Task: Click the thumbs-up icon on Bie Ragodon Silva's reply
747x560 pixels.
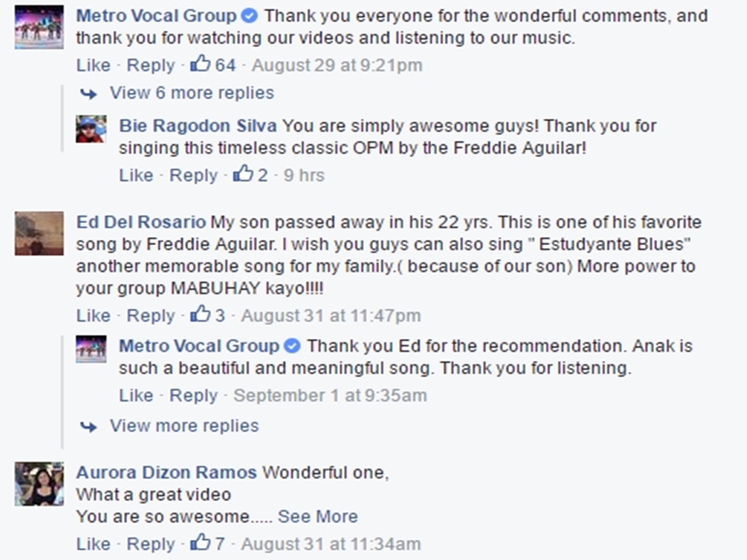Action: click(243, 174)
